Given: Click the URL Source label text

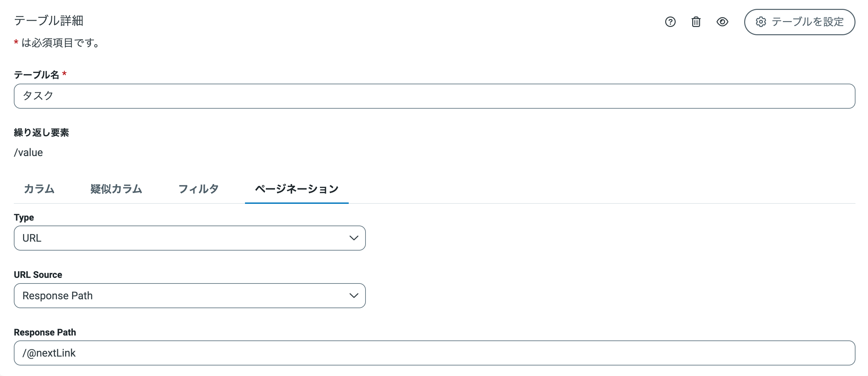Looking at the screenshot, I should pos(38,275).
